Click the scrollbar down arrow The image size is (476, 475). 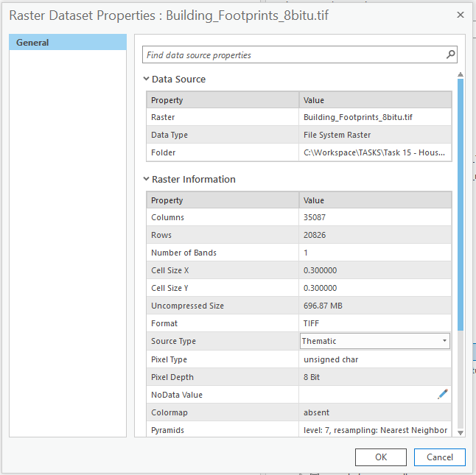(461, 433)
